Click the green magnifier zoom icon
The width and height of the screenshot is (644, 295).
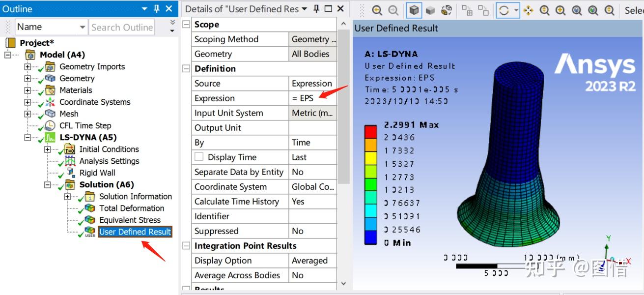pos(593,10)
